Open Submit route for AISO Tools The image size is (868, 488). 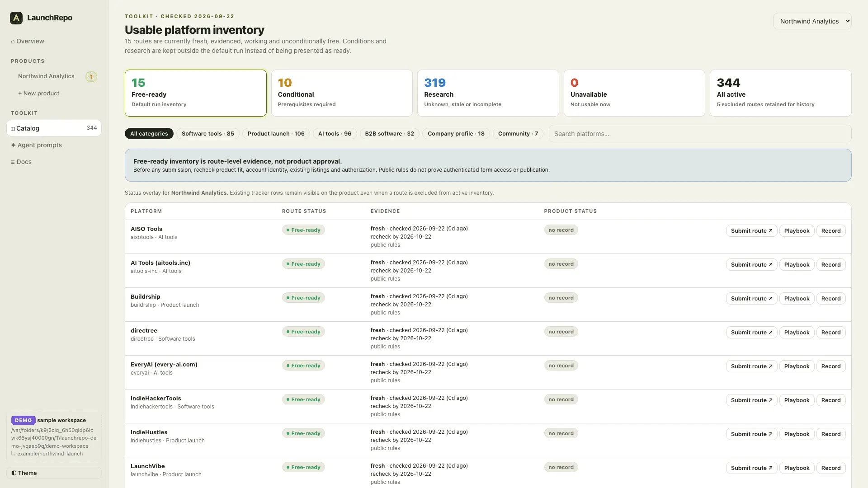751,231
